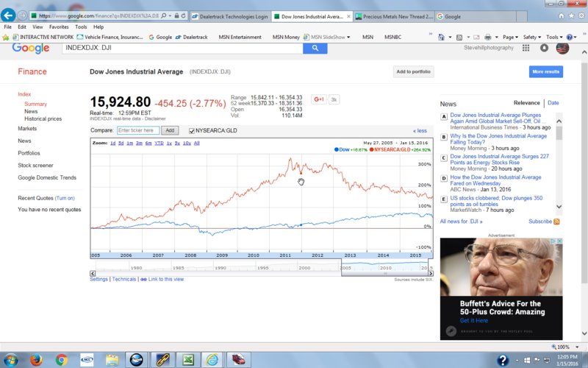The width and height of the screenshot is (588, 368).
Task: Click the Get It Here ad link
Action: coord(474,321)
